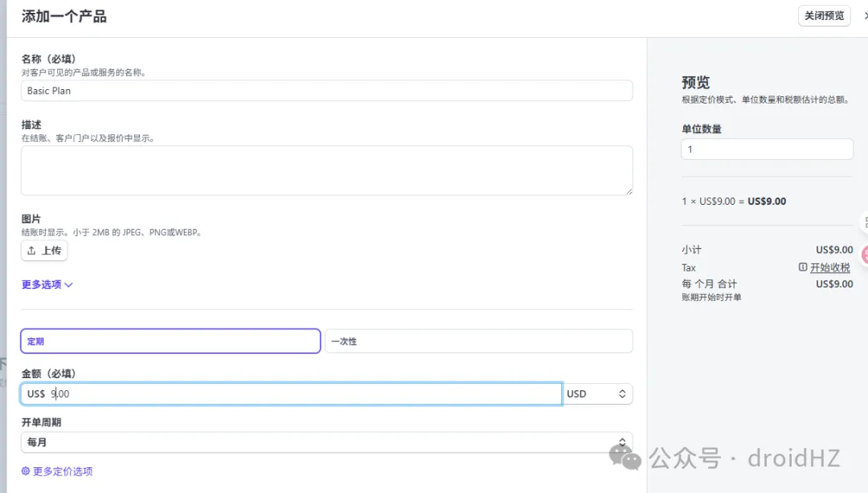Click the gear icon beside 更多定价选项
The height and width of the screenshot is (493, 868).
(26, 471)
